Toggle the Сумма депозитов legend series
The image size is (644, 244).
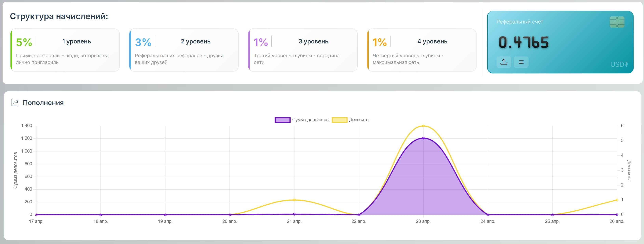pos(310,120)
